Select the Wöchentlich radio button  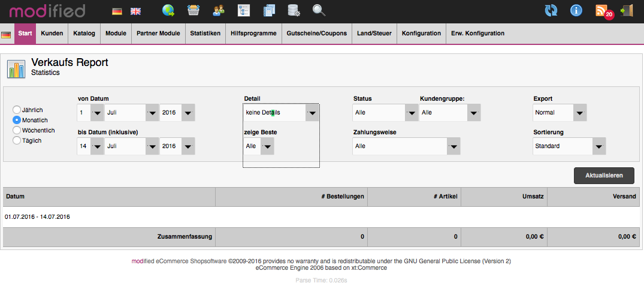tap(17, 130)
